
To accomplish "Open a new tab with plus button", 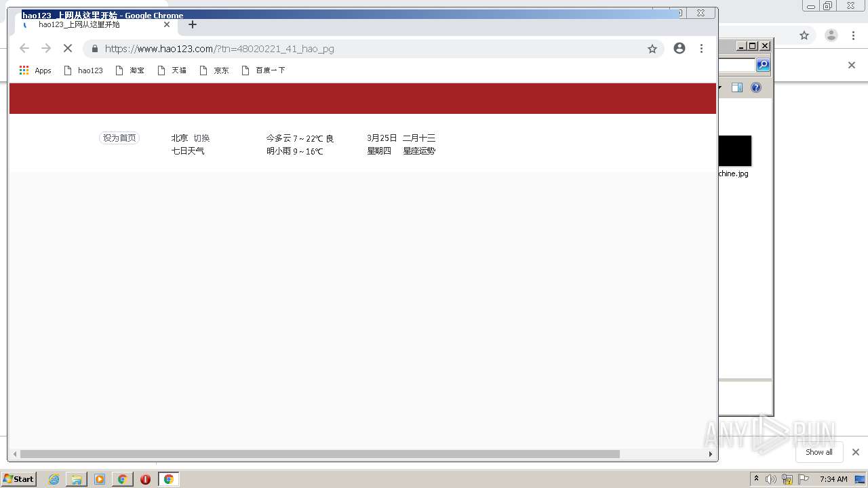I will click(193, 24).
